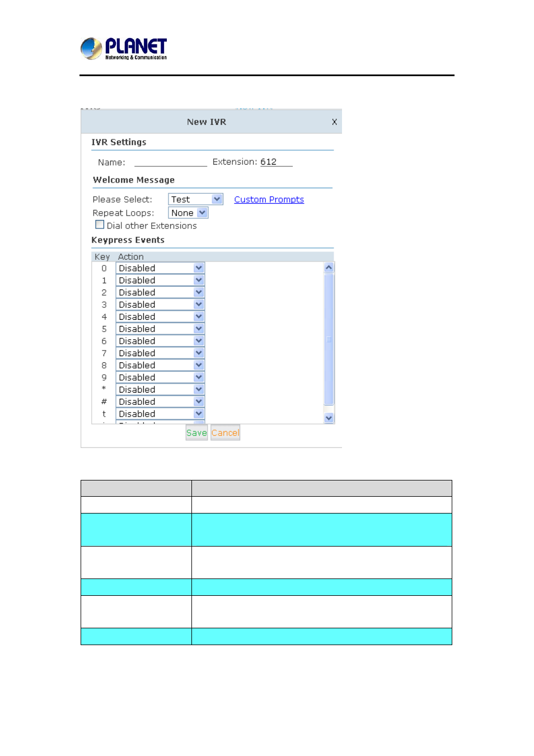Close the New IVR dialog
The height and width of the screenshot is (756, 534).
334,122
